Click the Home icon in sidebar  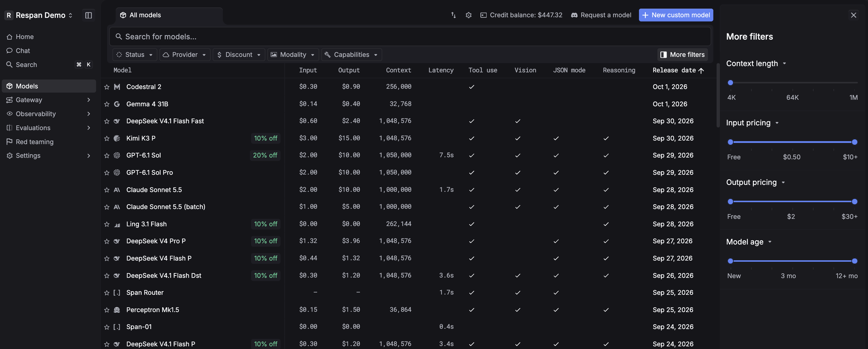tap(10, 37)
